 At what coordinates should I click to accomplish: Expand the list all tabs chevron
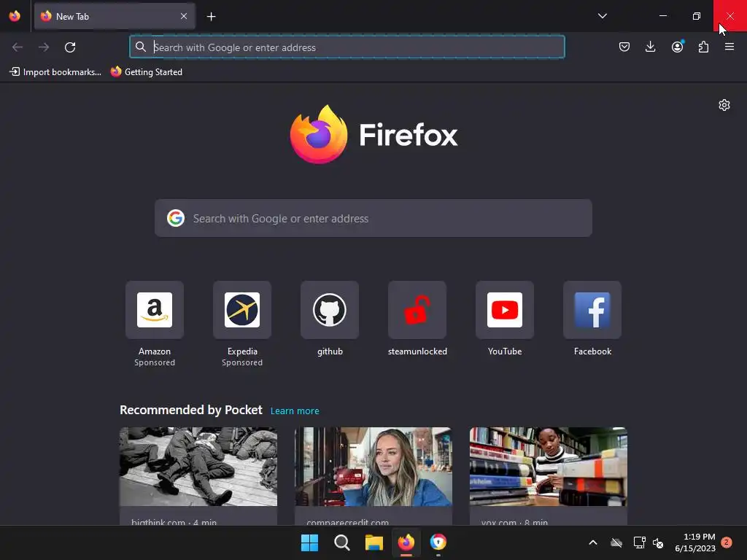tap(602, 16)
